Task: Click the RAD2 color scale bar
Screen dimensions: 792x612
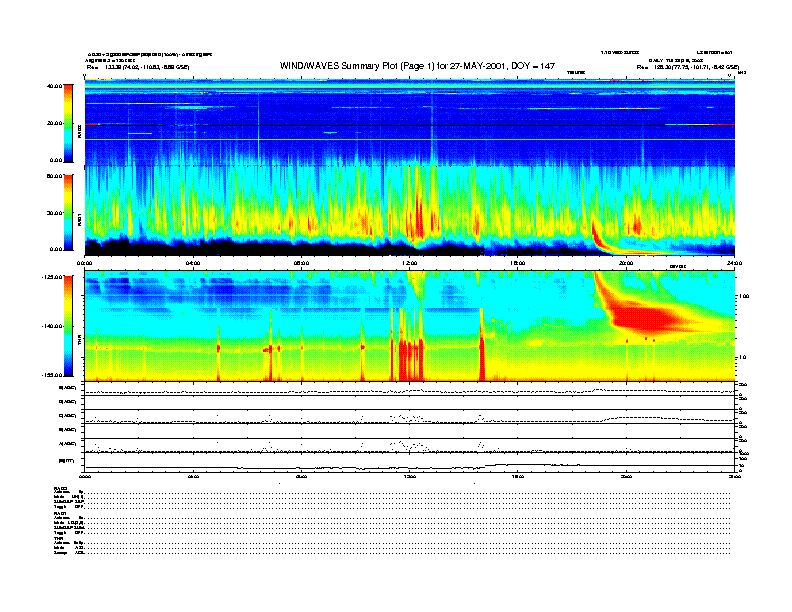Action: (x=68, y=123)
